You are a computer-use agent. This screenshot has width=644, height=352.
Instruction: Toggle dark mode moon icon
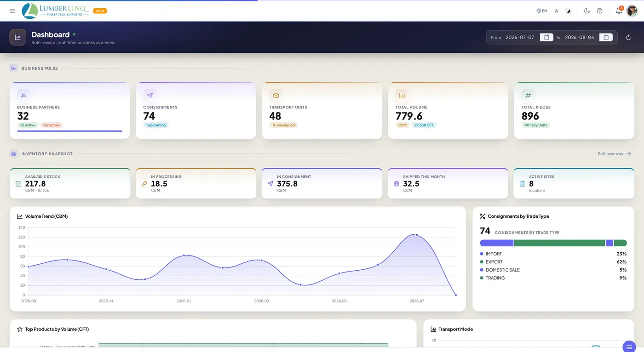coord(587,11)
